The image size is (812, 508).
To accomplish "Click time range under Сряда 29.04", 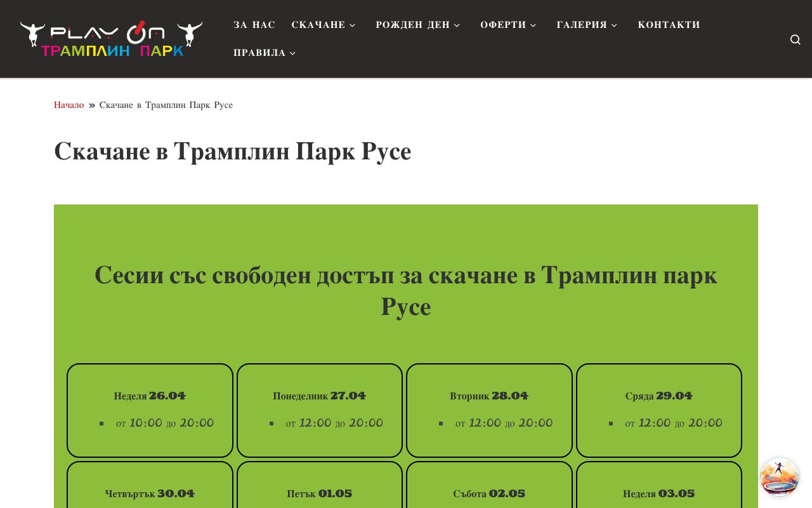I will tap(674, 423).
